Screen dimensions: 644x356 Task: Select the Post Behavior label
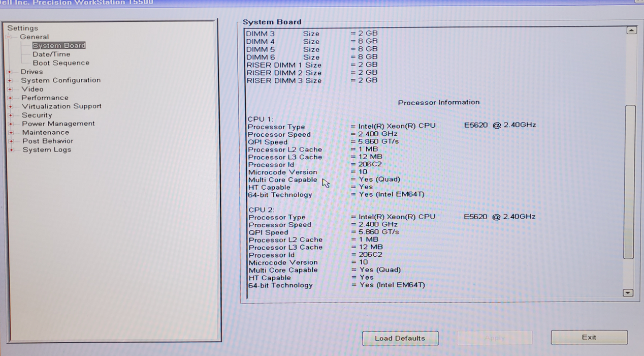tap(48, 141)
